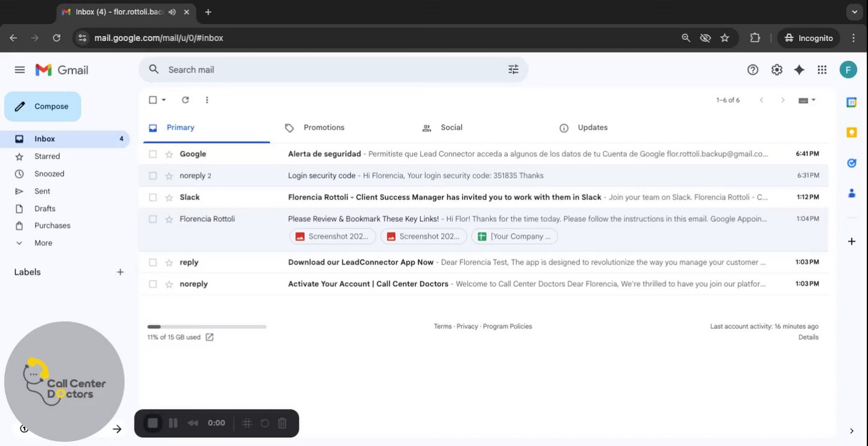Get add-ons plus icon in side panel
The image size is (868, 446).
[x=851, y=241]
